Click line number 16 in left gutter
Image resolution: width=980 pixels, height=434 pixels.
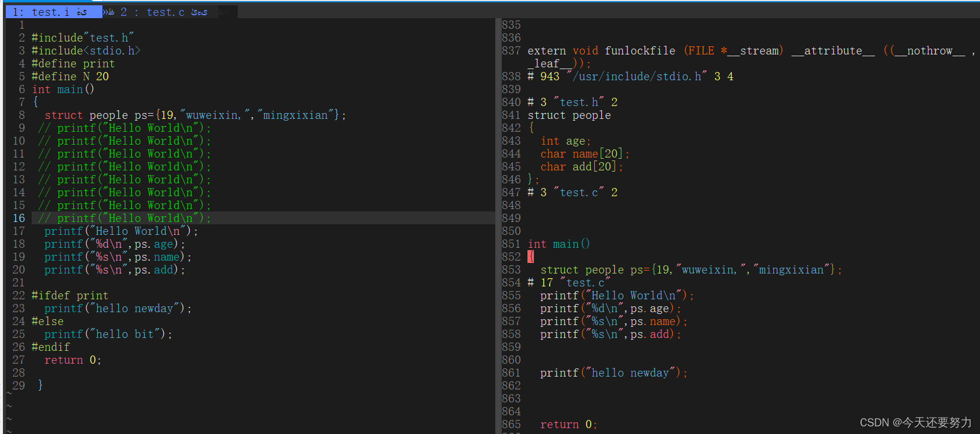pyautogui.click(x=19, y=218)
